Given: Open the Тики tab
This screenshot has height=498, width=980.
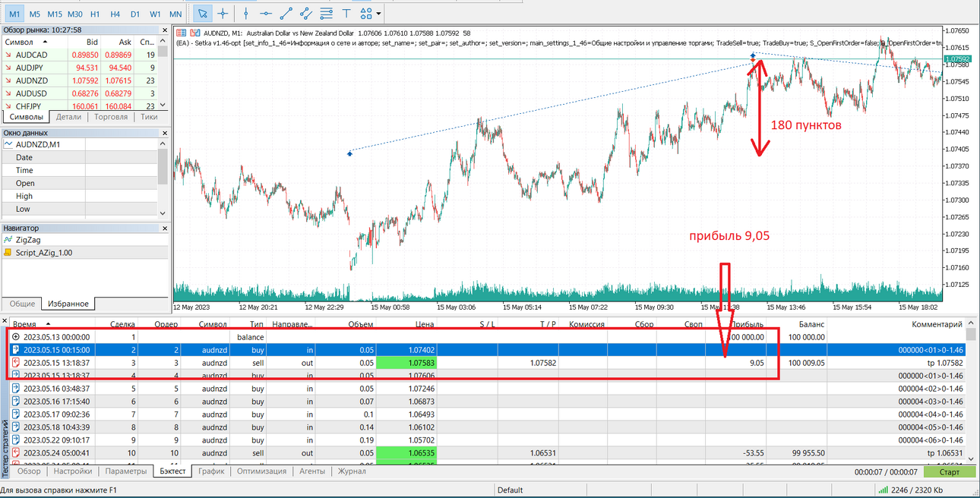Looking at the screenshot, I should click(149, 117).
